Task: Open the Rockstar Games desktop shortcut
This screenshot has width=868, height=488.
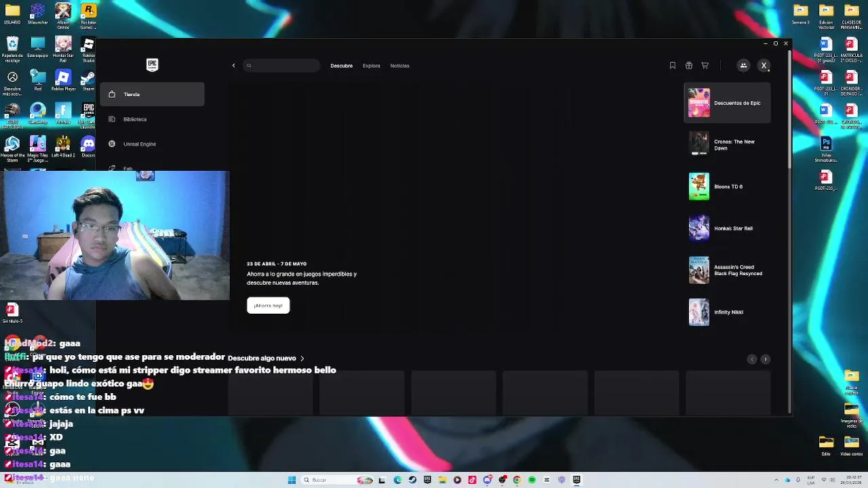Action: pyautogui.click(x=88, y=16)
